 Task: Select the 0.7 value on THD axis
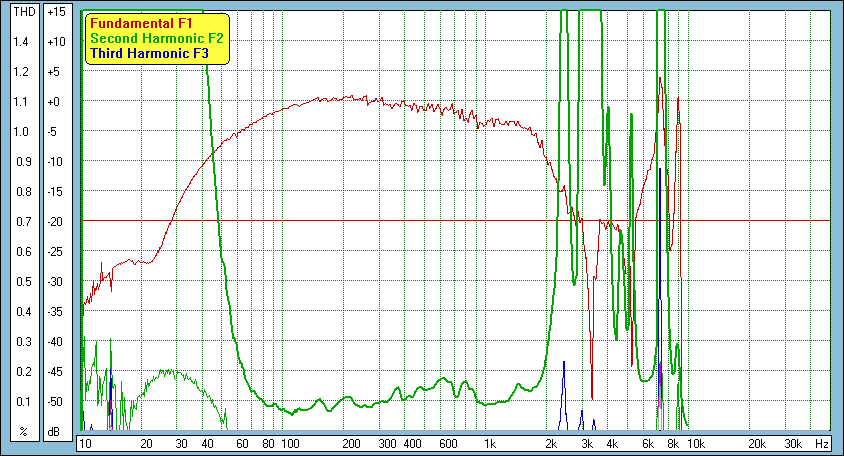click(x=21, y=222)
